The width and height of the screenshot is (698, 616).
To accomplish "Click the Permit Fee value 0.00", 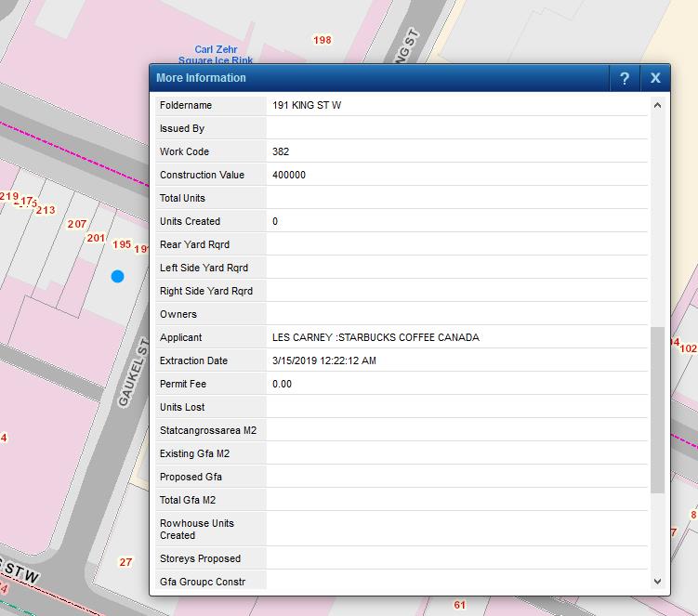I will 282,384.
